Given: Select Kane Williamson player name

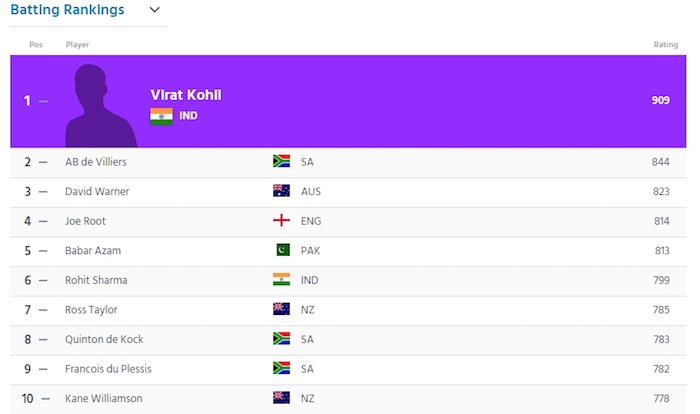Looking at the screenshot, I should pos(103,398).
